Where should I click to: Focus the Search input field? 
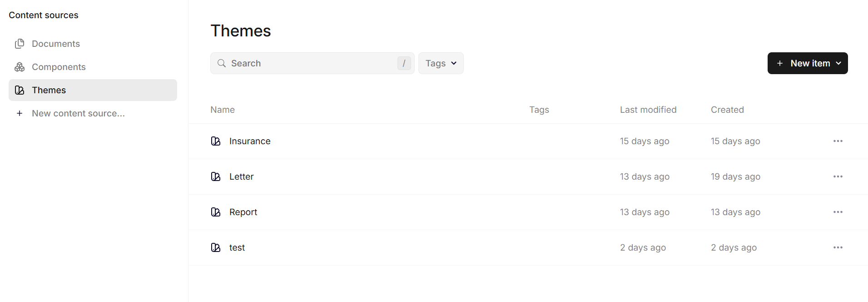pyautogui.click(x=312, y=63)
